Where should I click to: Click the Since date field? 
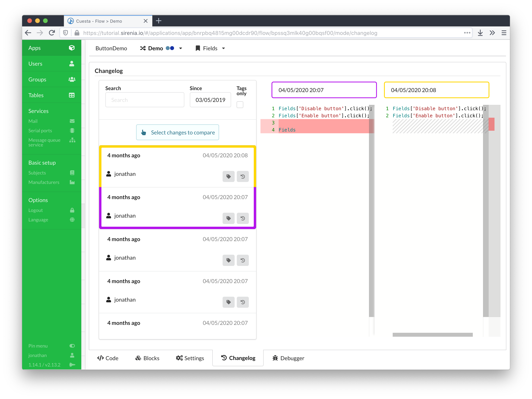click(210, 100)
